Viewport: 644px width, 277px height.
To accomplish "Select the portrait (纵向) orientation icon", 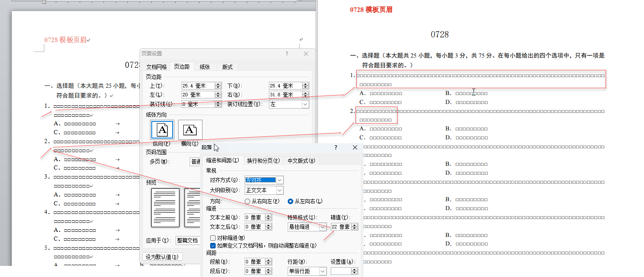I will [162, 130].
